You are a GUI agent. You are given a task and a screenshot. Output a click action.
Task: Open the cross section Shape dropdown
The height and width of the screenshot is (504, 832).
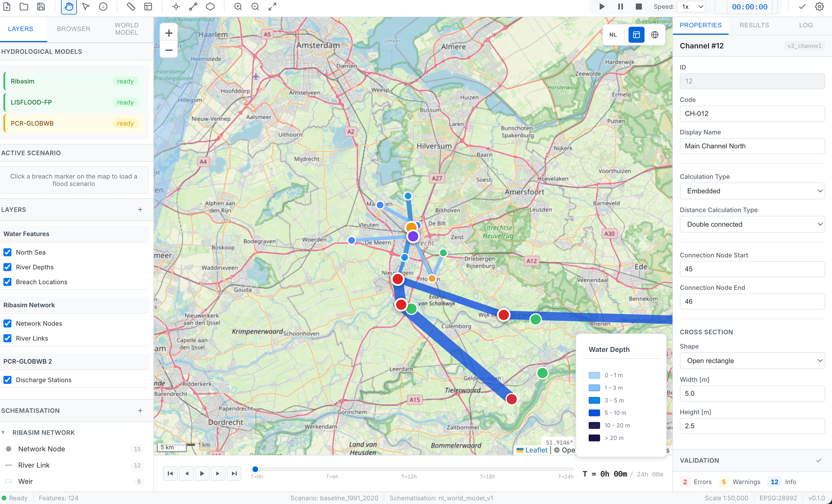point(752,360)
